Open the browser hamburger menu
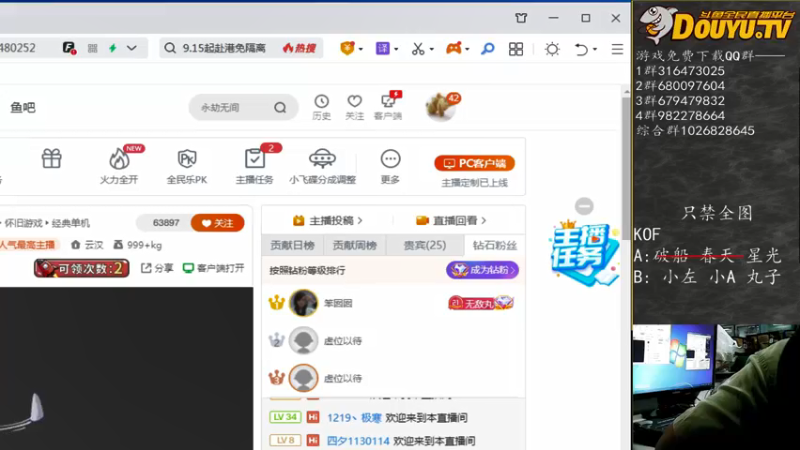The width and height of the screenshot is (800, 450). [617, 49]
